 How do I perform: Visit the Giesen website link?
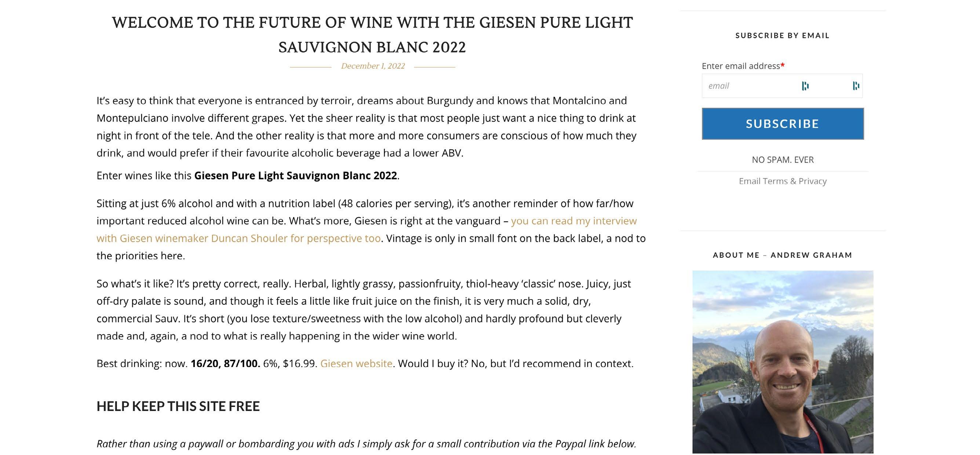click(x=356, y=363)
